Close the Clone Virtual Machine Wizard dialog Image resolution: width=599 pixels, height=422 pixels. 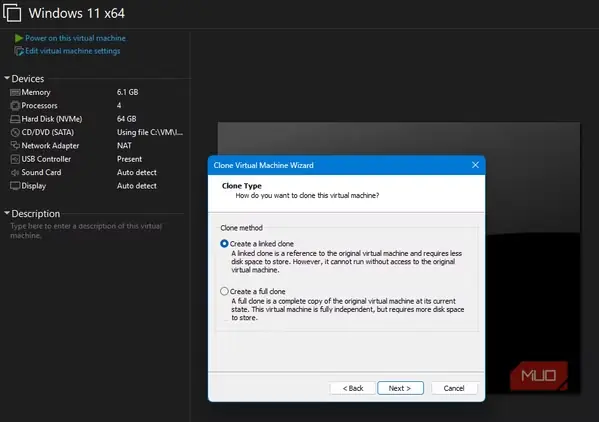coord(475,165)
